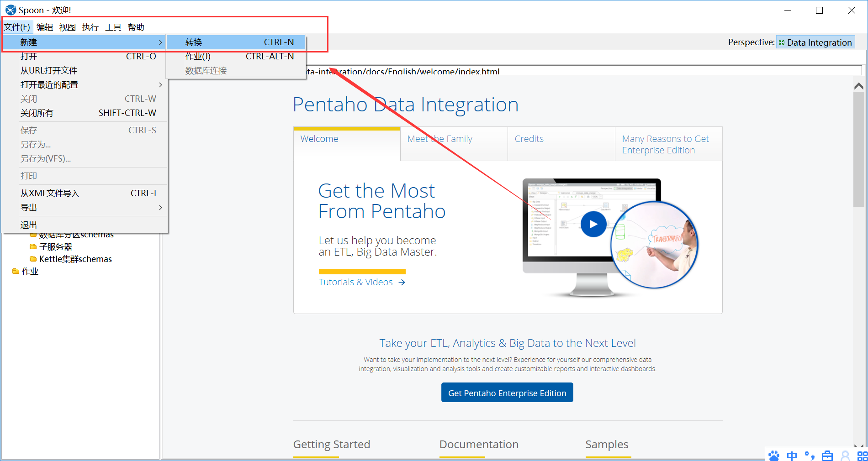
Task: Click 数据库连接 submenu entry
Action: tap(236, 70)
